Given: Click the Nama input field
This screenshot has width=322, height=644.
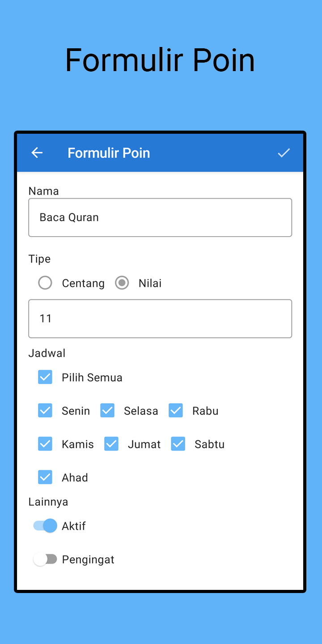Looking at the screenshot, I should (x=160, y=218).
